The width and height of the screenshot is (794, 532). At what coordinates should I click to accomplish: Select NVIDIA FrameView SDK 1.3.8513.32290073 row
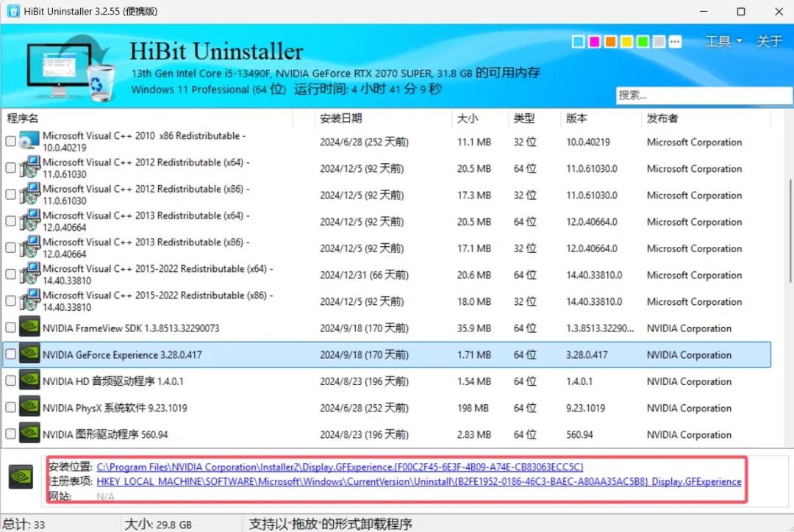coord(387,328)
